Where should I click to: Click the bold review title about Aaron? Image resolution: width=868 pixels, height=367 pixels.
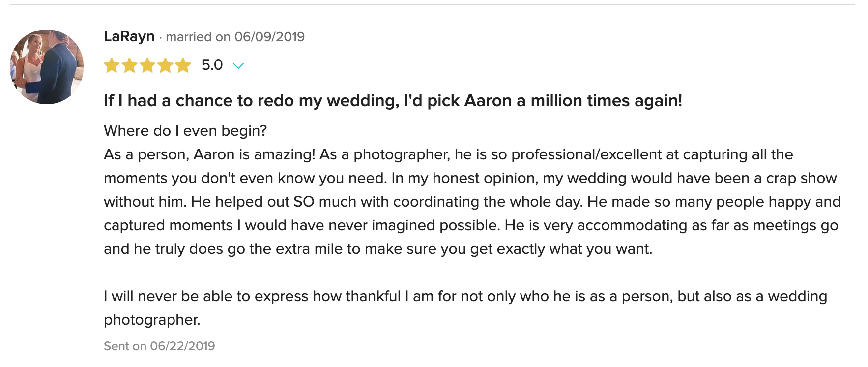tap(393, 101)
